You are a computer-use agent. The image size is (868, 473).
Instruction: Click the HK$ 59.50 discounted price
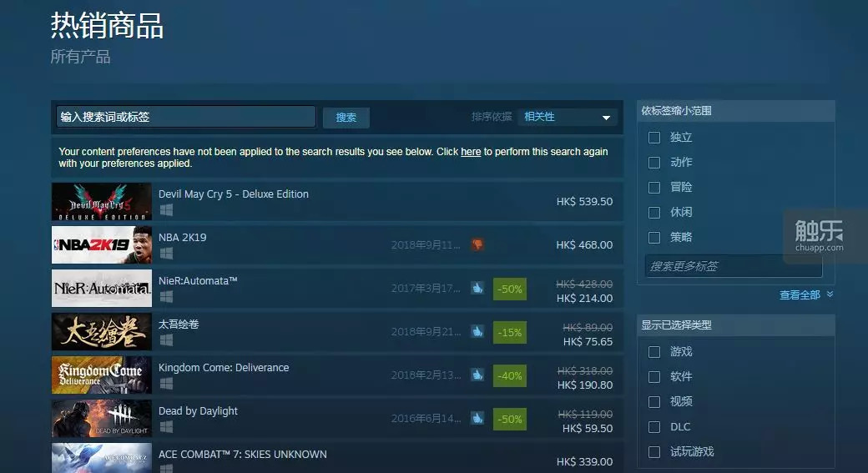coord(588,428)
